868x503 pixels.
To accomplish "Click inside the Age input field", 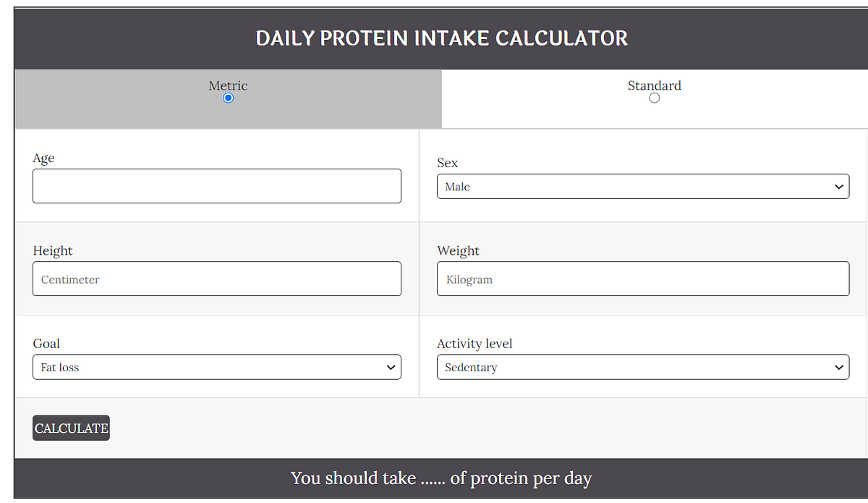I will click(216, 186).
